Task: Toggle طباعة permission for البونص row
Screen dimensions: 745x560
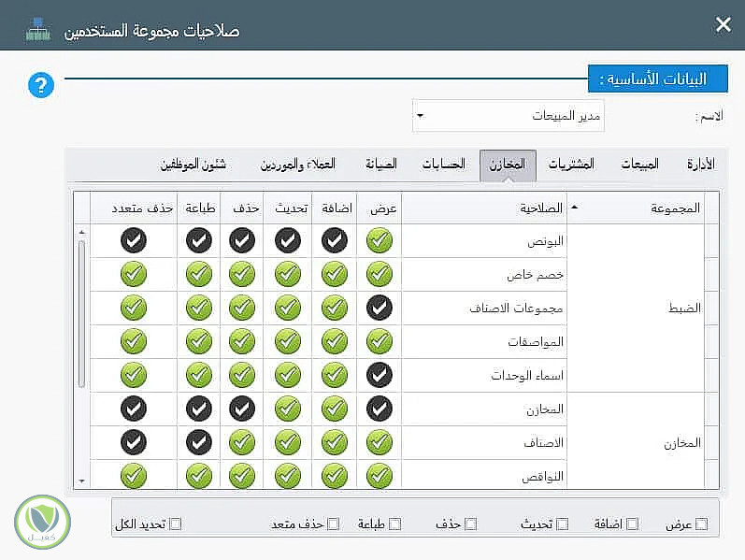Action: point(199,240)
